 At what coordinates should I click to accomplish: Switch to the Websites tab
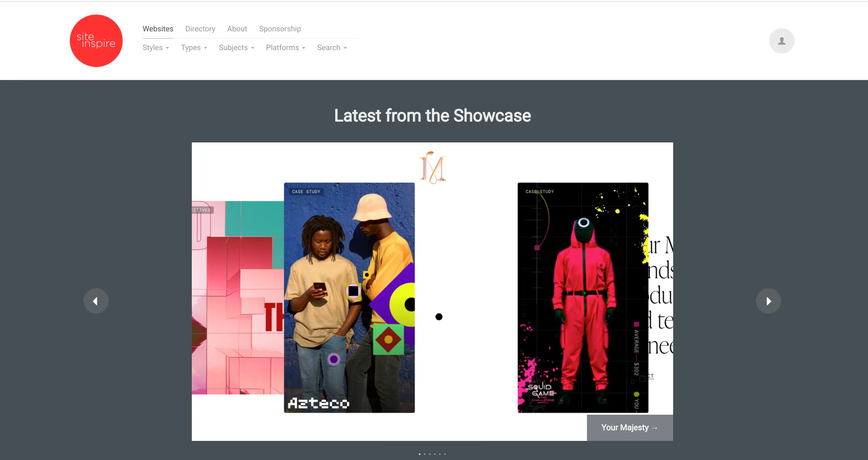pos(158,29)
